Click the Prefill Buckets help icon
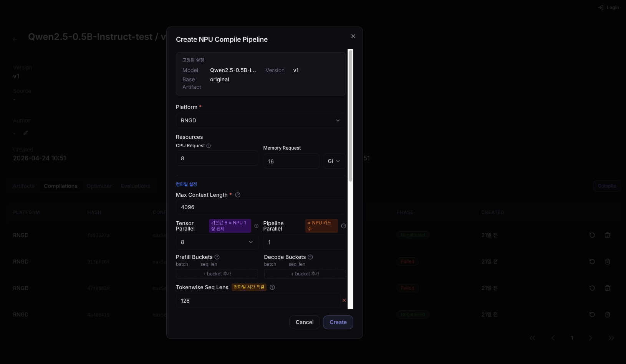Screen dimensions: 626x364 (x=217, y=257)
